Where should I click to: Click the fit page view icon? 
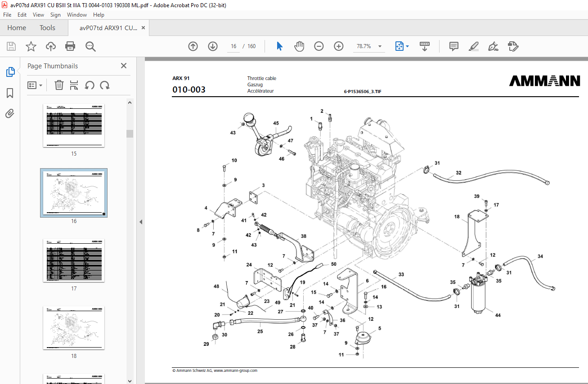tap(399, 46)
